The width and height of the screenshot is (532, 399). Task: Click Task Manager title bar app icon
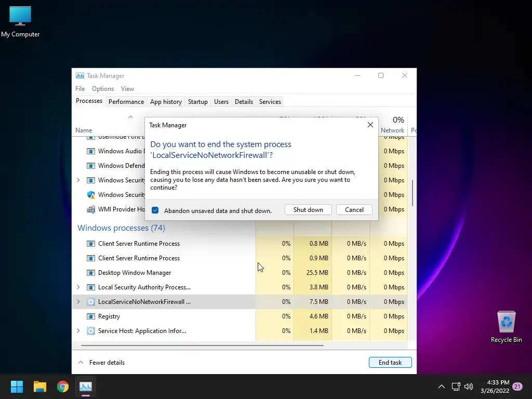tap(80, 76)
